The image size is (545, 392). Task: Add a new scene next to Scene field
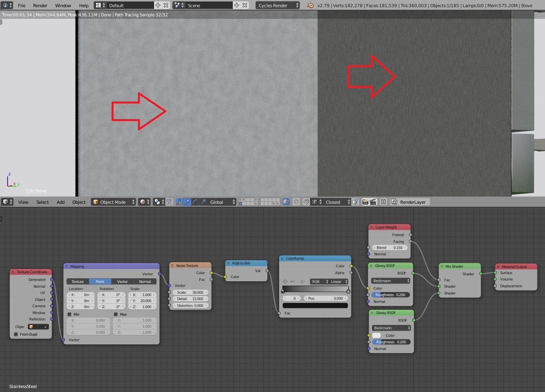click(237, 5)
